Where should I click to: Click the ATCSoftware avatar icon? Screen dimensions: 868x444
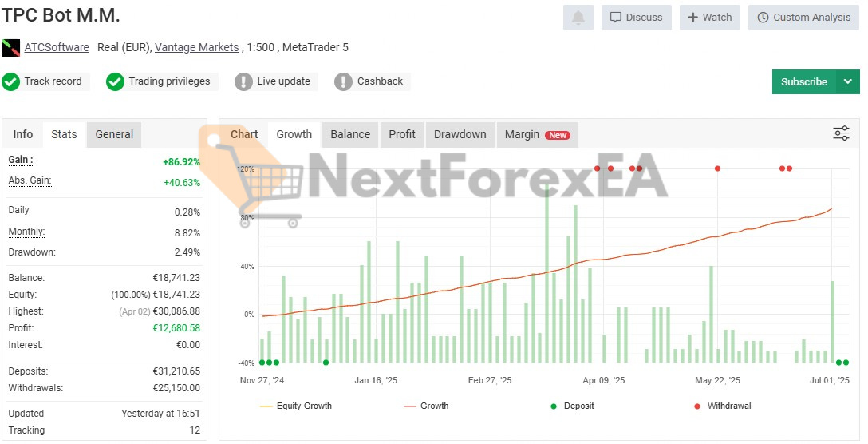11,48
